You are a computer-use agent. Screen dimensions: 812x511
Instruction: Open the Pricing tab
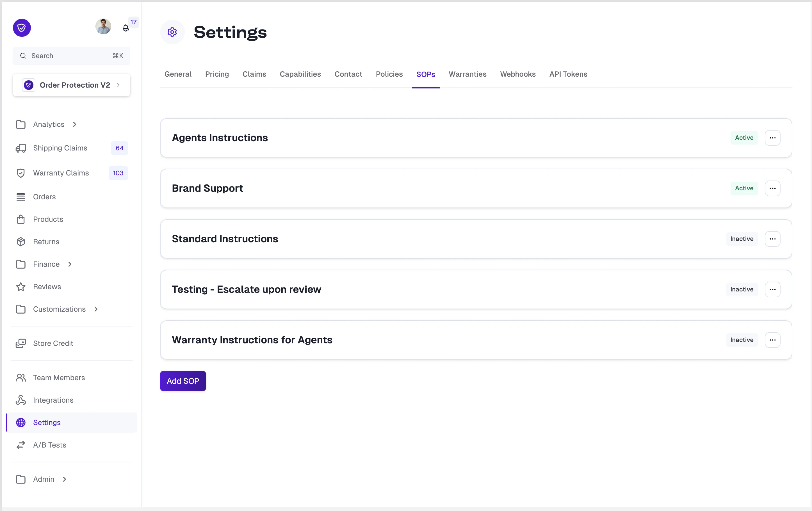click(x=217, y=74)
